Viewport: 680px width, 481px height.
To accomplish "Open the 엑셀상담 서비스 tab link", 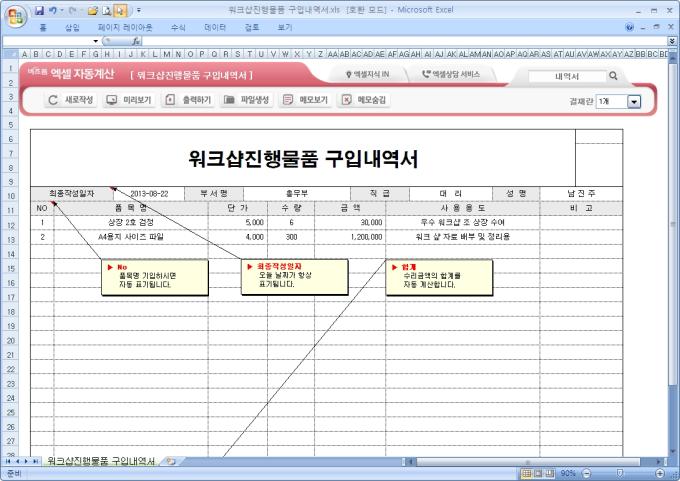I will tap(451, 75).
